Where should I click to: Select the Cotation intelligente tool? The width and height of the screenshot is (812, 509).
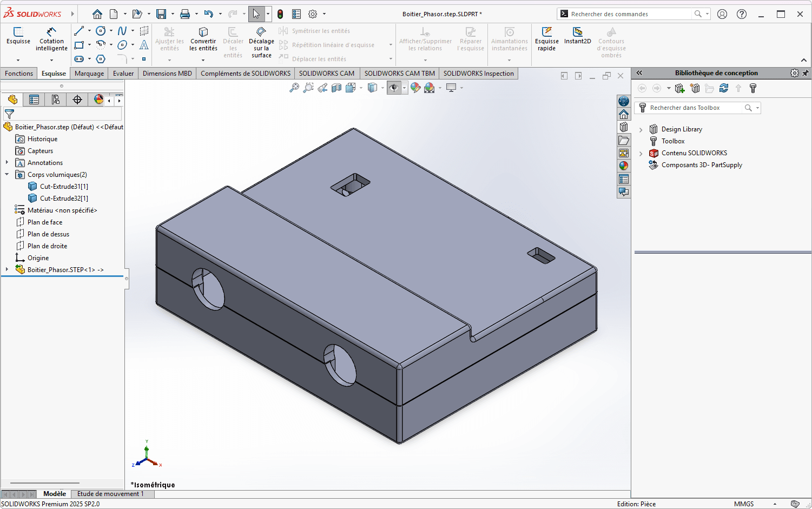51,38
